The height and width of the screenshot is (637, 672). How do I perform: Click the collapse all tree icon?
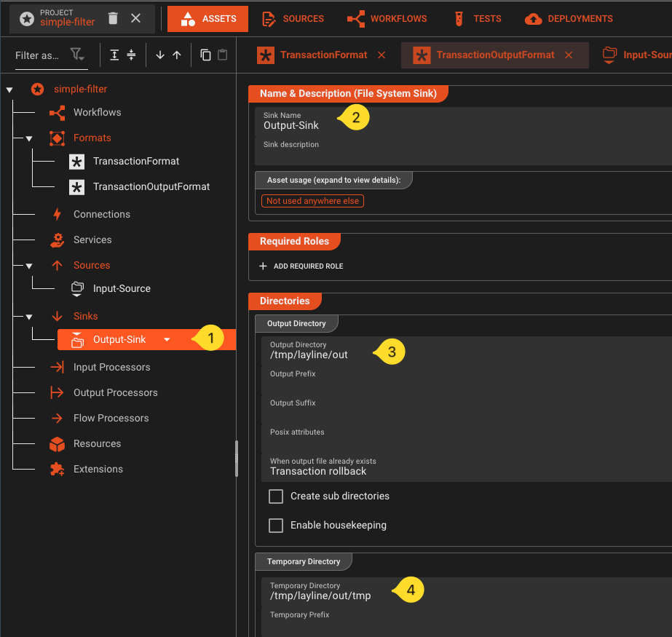tap(131, 55)
